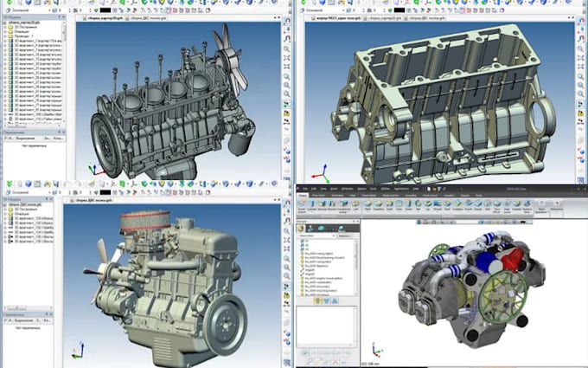The height and width of the screenshot is (368, 588).
Task: Click black color swatch in top-left window toolbar
Action: pyautogui.click(x=105, y=10)
